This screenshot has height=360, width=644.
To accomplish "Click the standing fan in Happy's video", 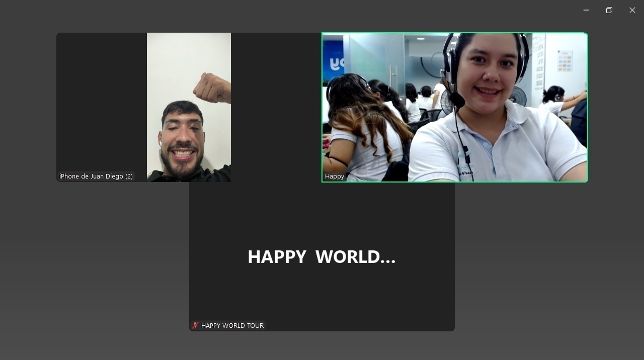I will (518, 97).
